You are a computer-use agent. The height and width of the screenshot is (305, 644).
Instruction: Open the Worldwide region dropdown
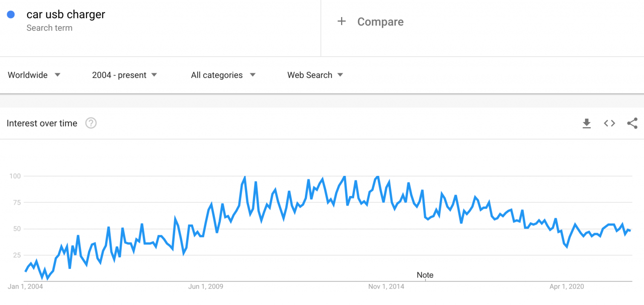click(34, 75)
